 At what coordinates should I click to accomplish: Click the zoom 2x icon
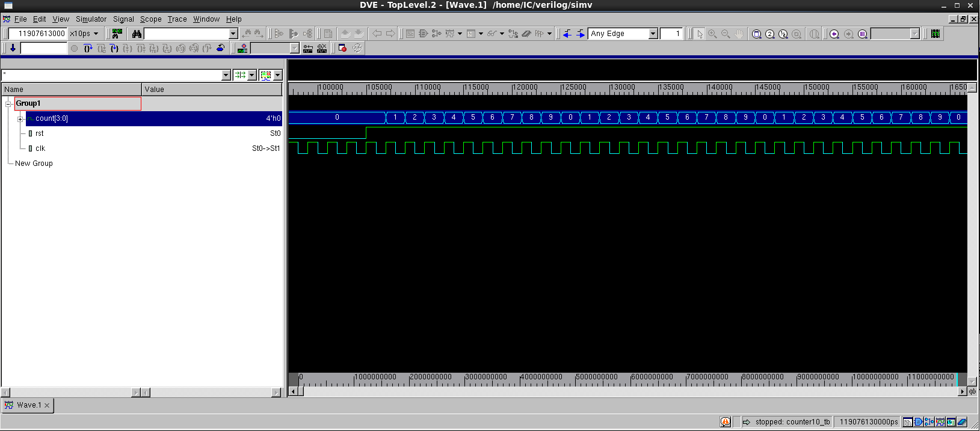770,34
